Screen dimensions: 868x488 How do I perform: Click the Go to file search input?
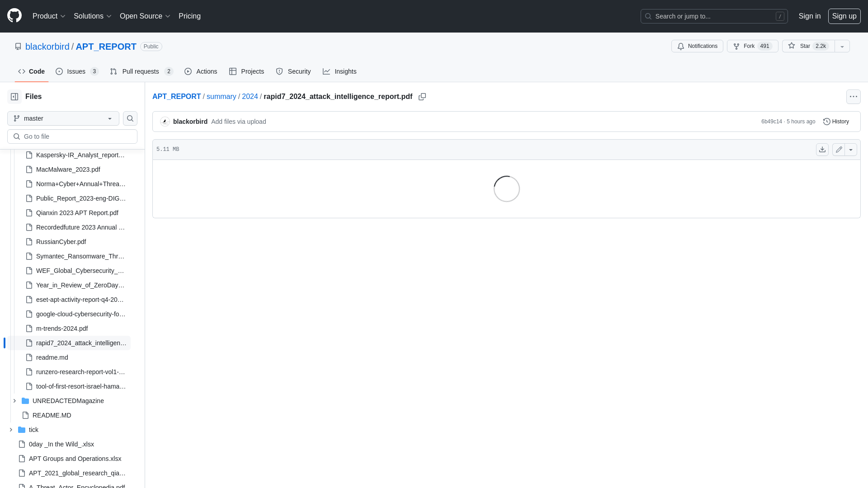pyautogui.click(x=72, y=136)
